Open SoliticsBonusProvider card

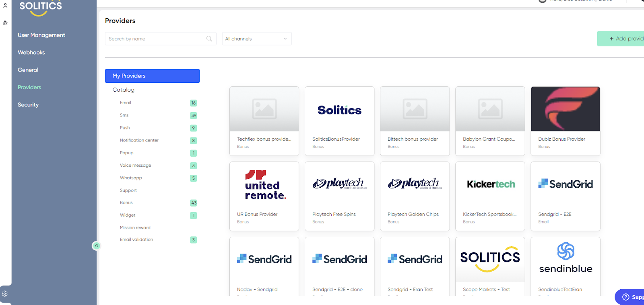click(339, 121)
